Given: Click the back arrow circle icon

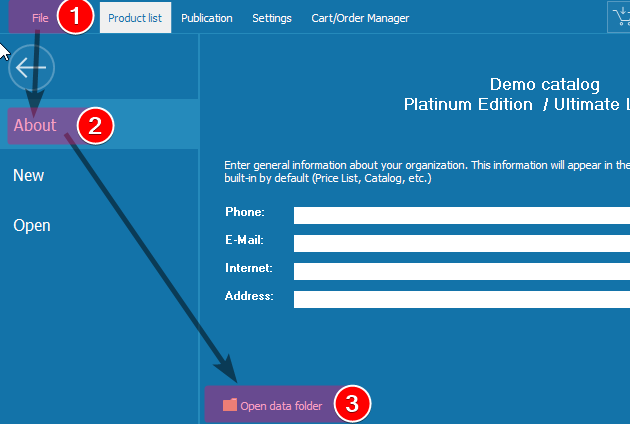Looking at the screenshot, I should [31, 68].
